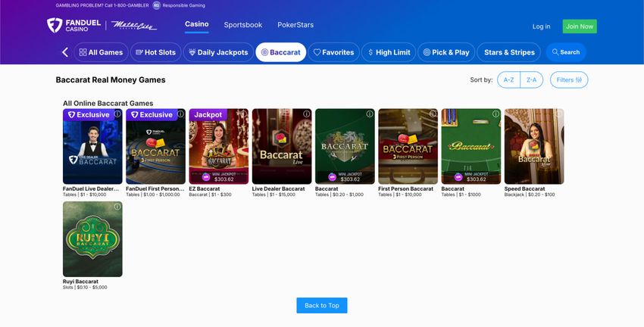Select the Favorites category

333,52
